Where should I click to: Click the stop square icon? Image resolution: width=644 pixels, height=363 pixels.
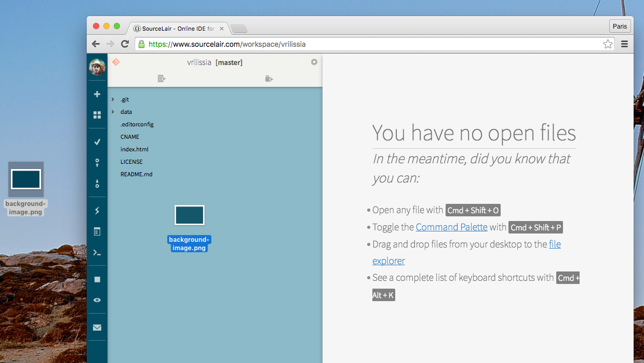tap(97, 279)
